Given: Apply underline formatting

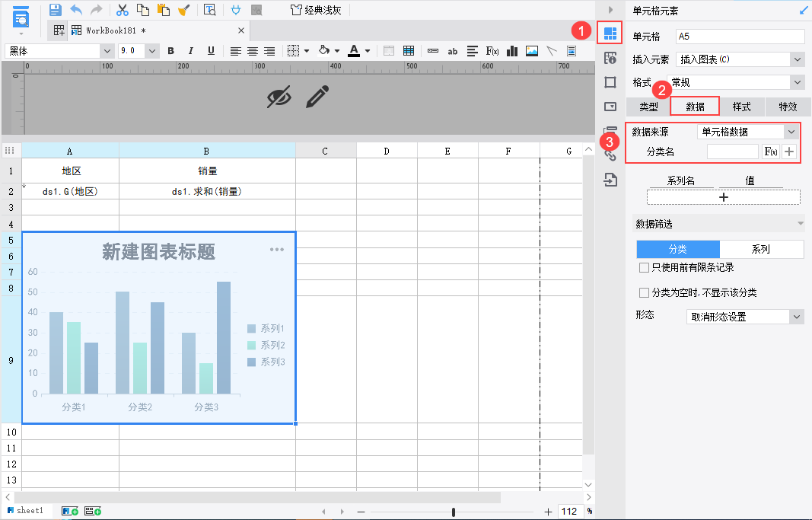Looking at the screenshot, I should (x=211, y=51).
